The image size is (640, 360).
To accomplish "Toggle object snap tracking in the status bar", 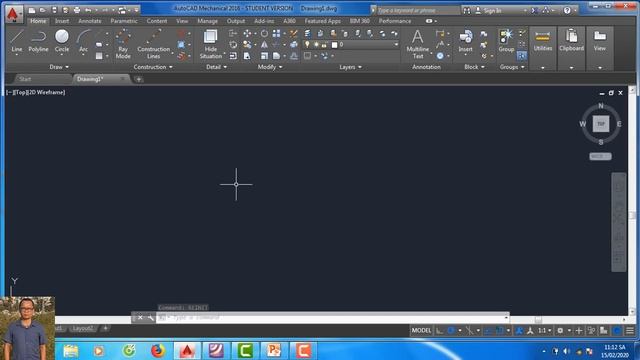I will click(488, 331).
